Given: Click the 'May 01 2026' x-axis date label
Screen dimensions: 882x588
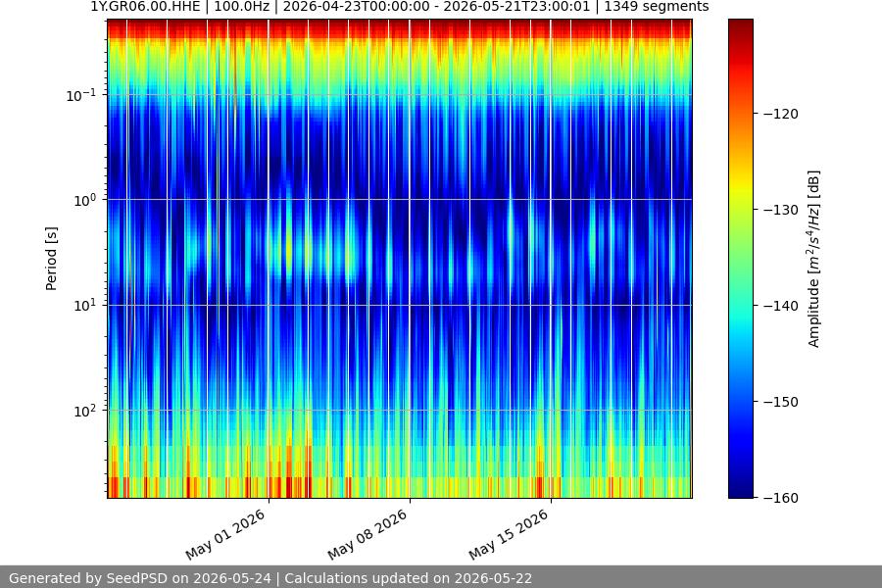Looking at the screenshot, I should click(225, 534).
